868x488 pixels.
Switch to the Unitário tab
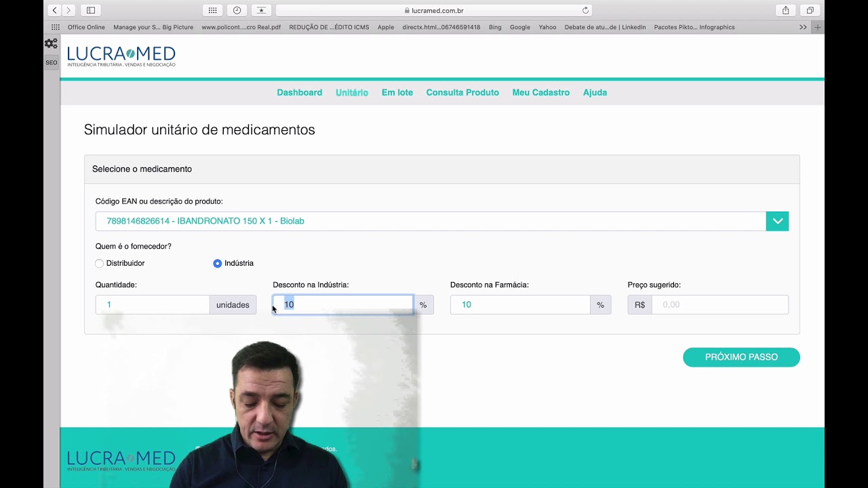pos(352,92)
